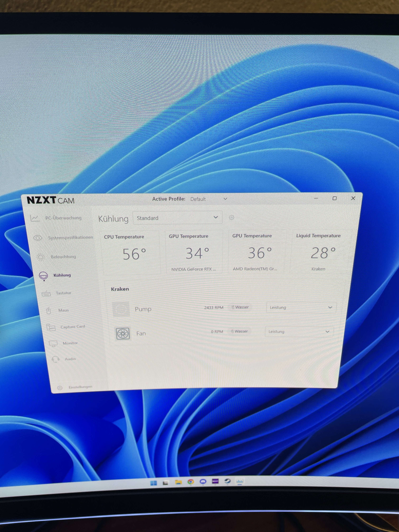
Task: Select the Kühlung sidebar menu item
Action: (x=62, y=275)
